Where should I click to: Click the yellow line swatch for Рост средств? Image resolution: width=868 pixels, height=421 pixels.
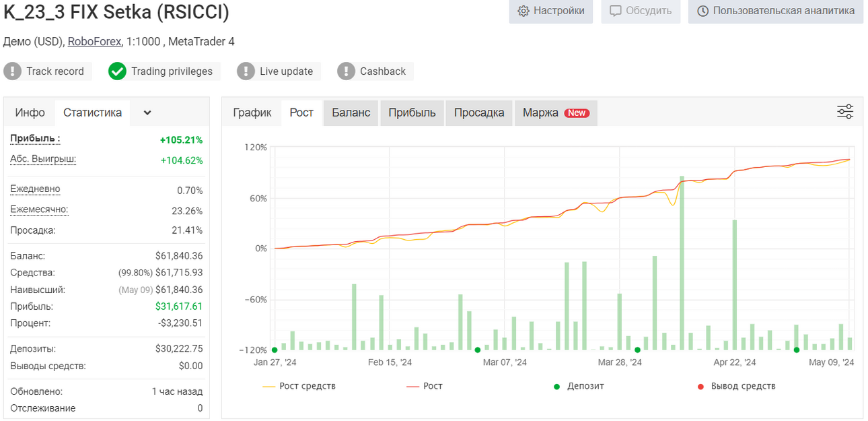point(269,387)
